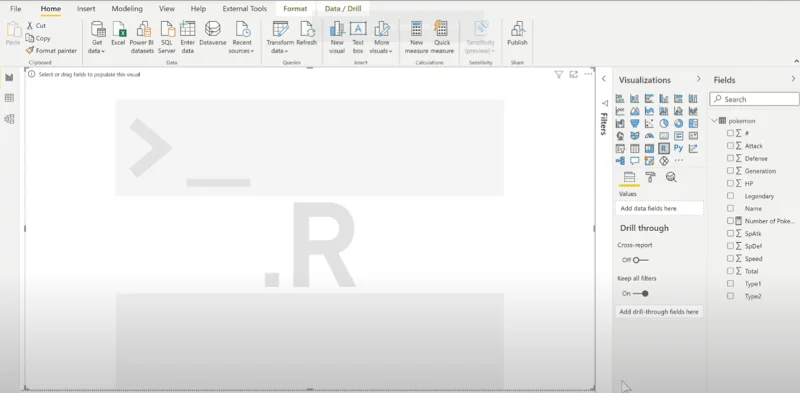Click the Refresh queries button

(307, 34)
